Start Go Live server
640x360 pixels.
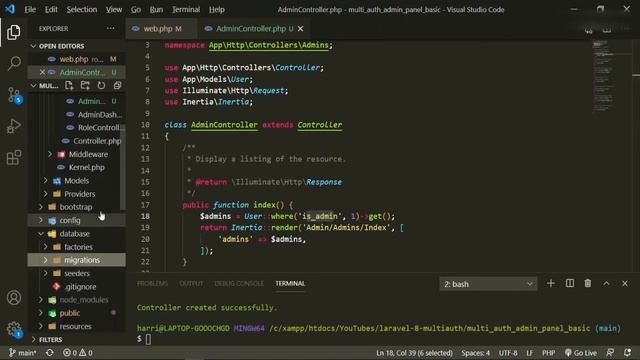click(x=580, y=353)
